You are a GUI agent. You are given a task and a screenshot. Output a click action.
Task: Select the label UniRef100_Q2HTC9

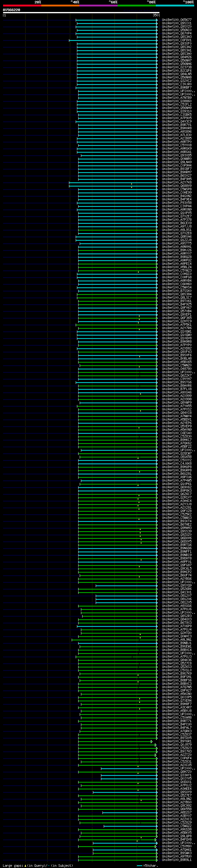coord(177,321)
